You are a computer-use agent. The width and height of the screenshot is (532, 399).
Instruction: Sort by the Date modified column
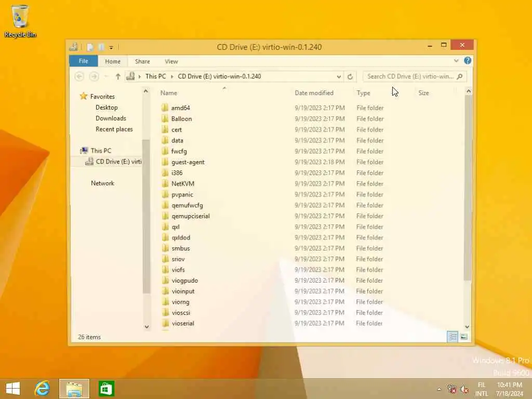pyautogui.click(x=314, y=93)
